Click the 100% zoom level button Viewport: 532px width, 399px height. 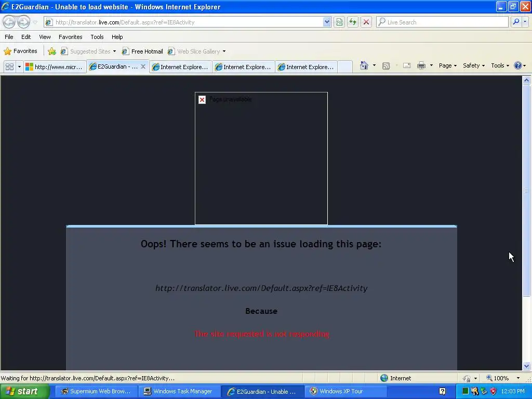pos(497,378)
